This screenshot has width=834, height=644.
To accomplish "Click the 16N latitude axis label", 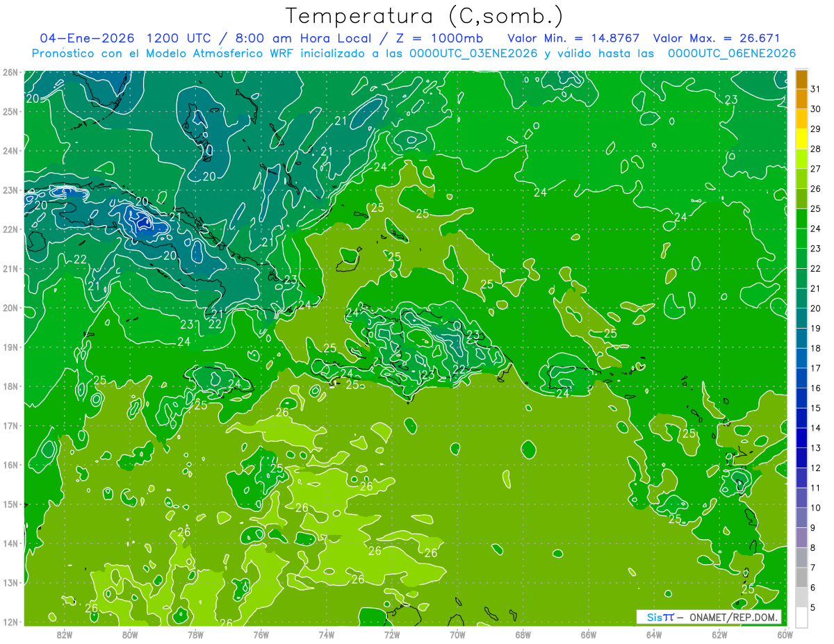I will click(x=10, y=465).
